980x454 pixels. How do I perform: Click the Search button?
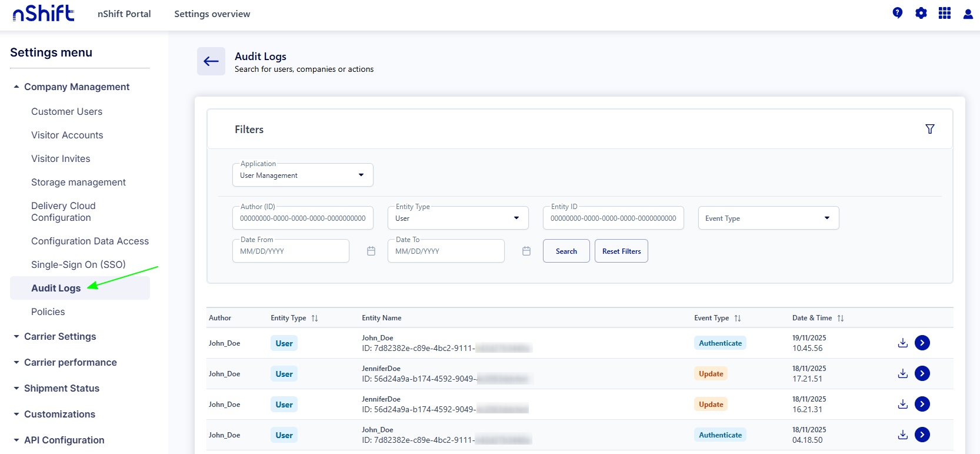pyautogui.click(x=566, y=251)
